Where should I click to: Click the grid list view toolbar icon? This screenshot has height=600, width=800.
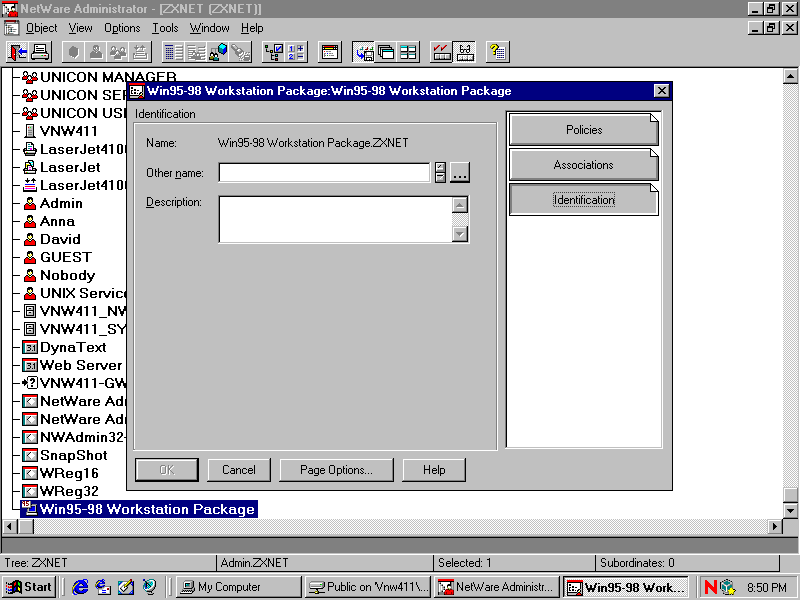[x=174, y=52]
